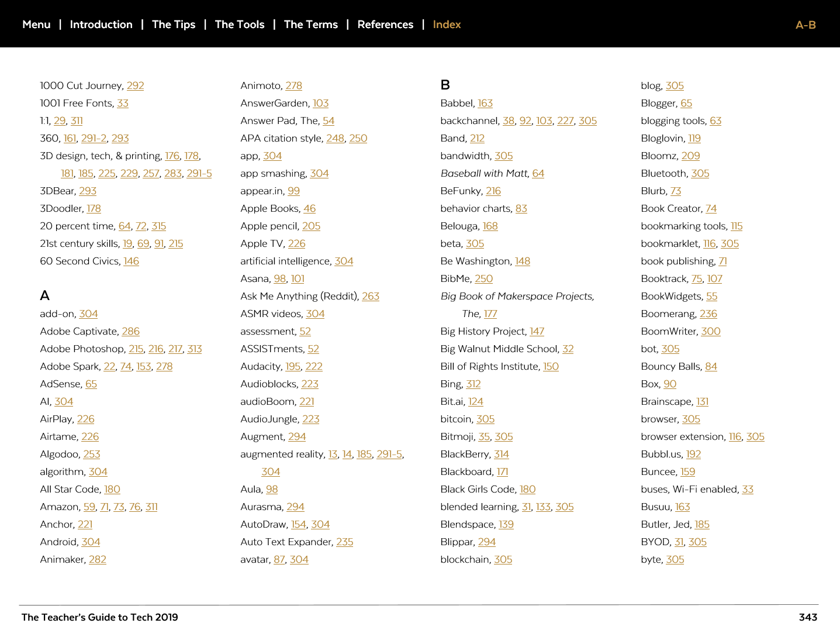Open page 223 for AudioJungle
This screenshot has height=630, width=840.
[311, 419]
